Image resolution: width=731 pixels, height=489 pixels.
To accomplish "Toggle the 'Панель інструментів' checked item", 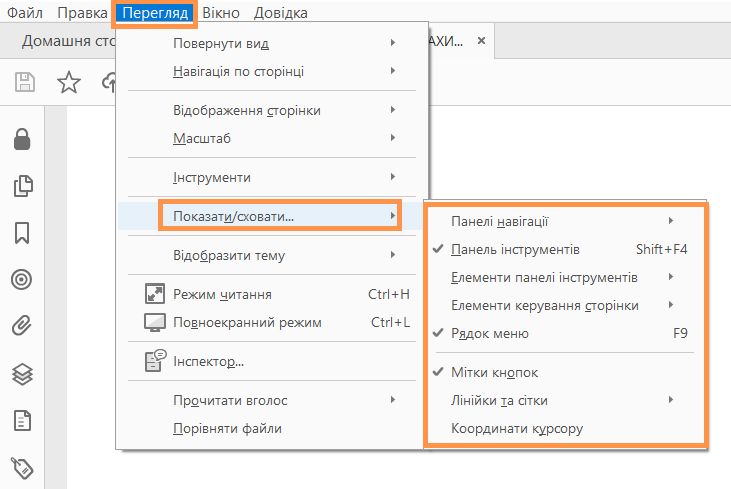I will point(515,249).
